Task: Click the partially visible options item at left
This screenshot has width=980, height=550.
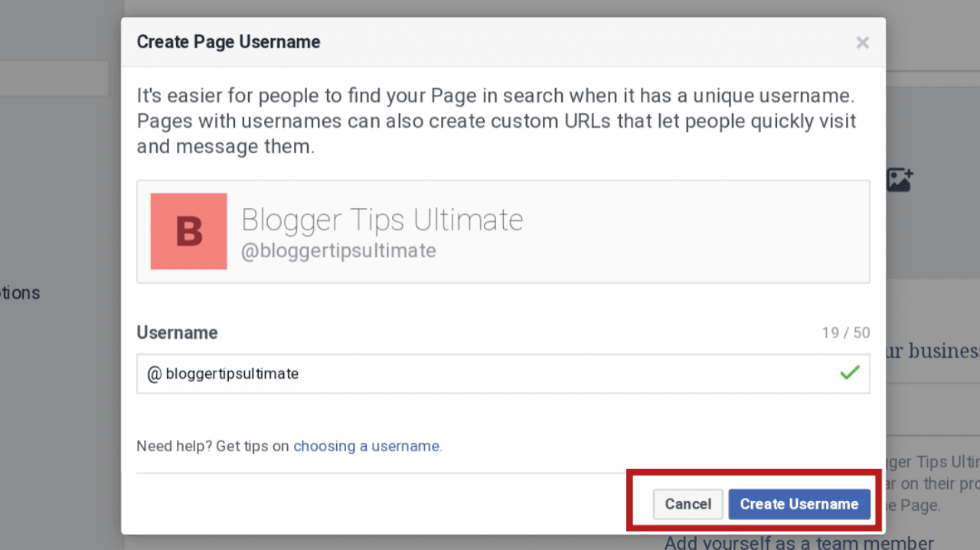Action: pyautogui.click(x=20, y=293)
